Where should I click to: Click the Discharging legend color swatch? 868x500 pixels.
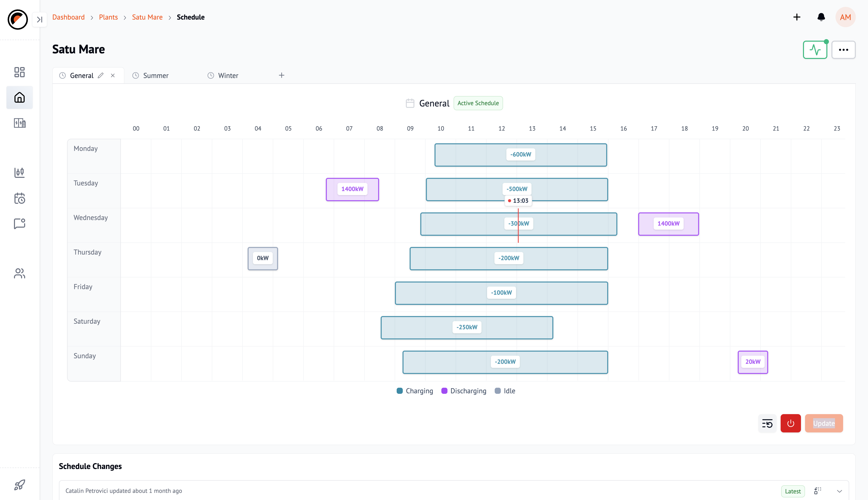coord(444,391)
